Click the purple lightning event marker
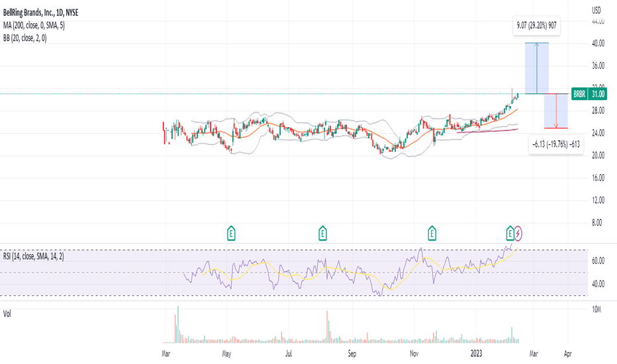 (x=518, y=234)
